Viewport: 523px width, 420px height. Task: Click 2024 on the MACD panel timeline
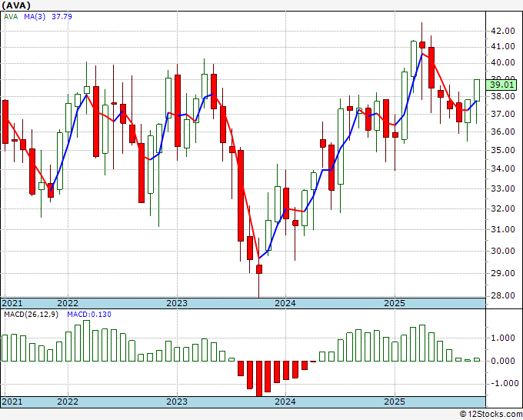point(285,402)
